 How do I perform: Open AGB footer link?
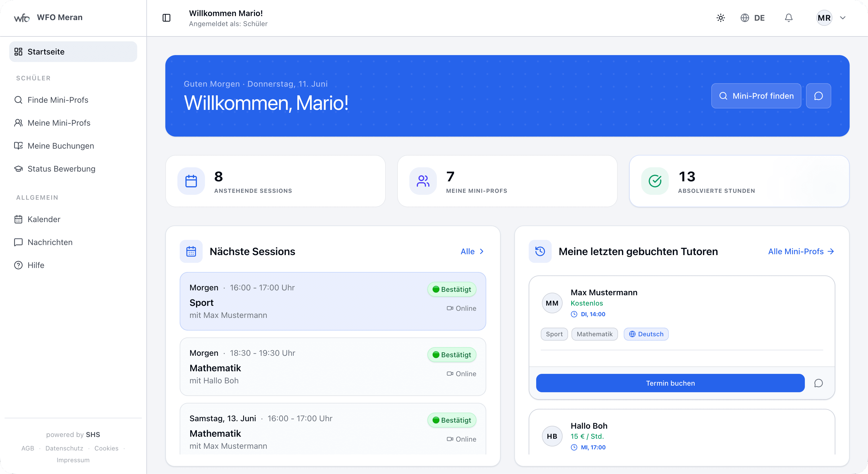tap(28, 448)
